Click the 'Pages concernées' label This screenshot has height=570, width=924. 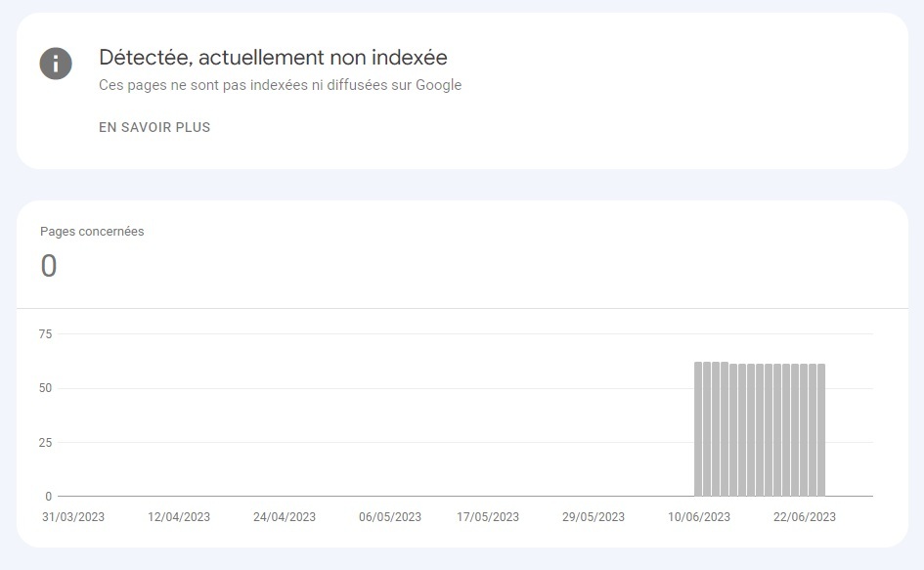tap(92, 231)
